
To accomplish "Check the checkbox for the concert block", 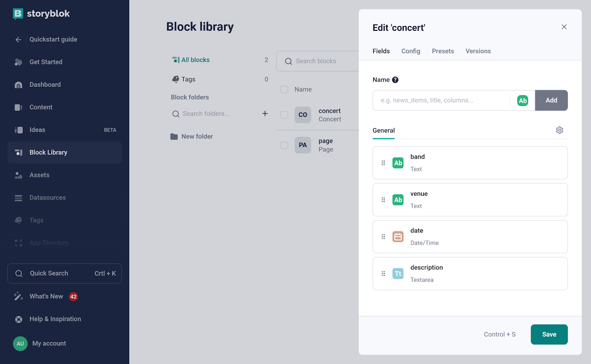I will 284,115.
